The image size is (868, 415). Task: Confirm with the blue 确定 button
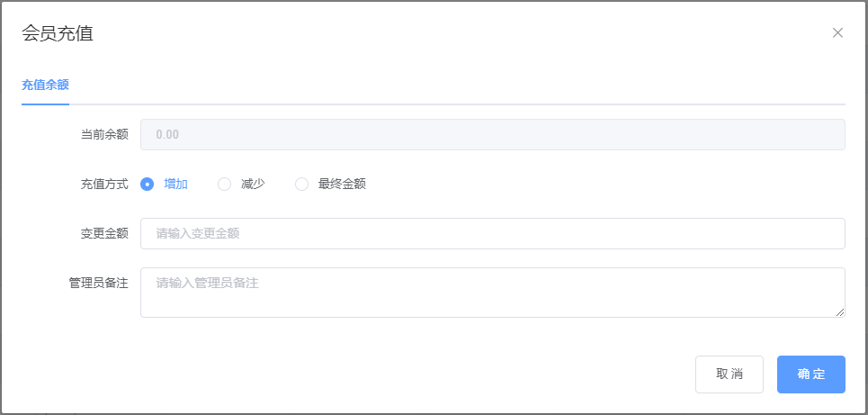coord(810,374)
